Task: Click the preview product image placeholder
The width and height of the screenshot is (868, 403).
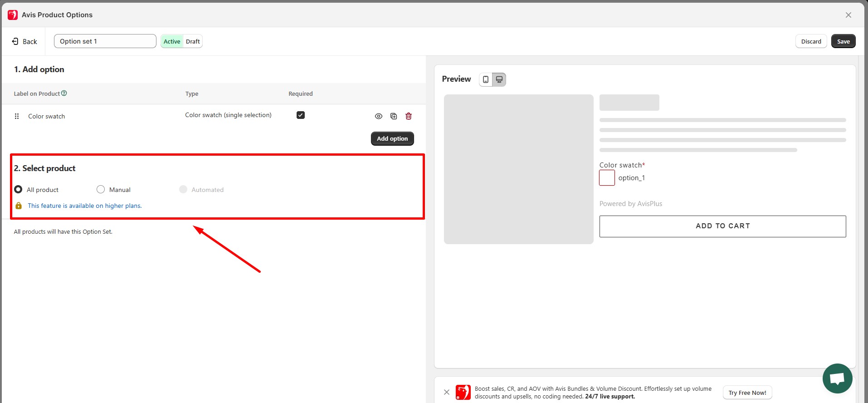Action: 518,169
